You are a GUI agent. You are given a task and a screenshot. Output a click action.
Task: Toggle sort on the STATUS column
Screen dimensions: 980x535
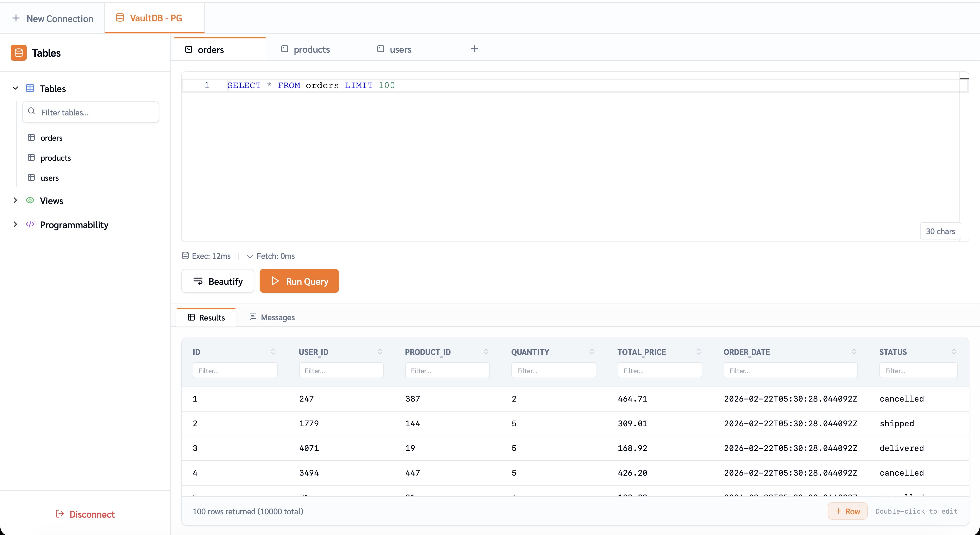[954, 352]
